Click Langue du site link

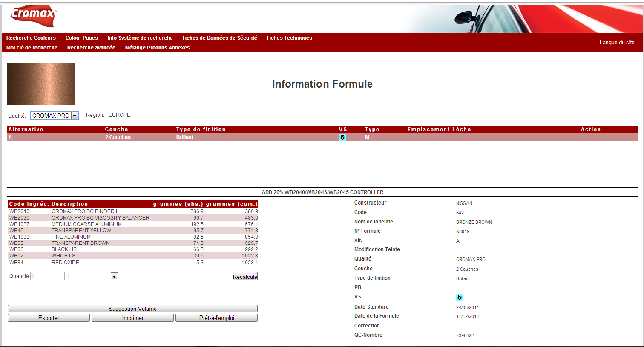coord(617,43)
